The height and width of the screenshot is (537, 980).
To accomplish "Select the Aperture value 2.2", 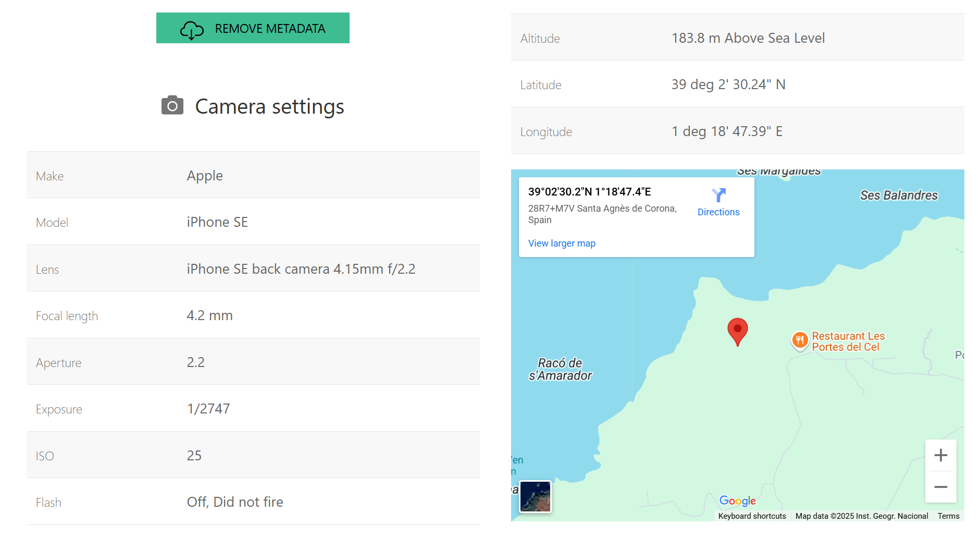I will [x=195, y=362].
